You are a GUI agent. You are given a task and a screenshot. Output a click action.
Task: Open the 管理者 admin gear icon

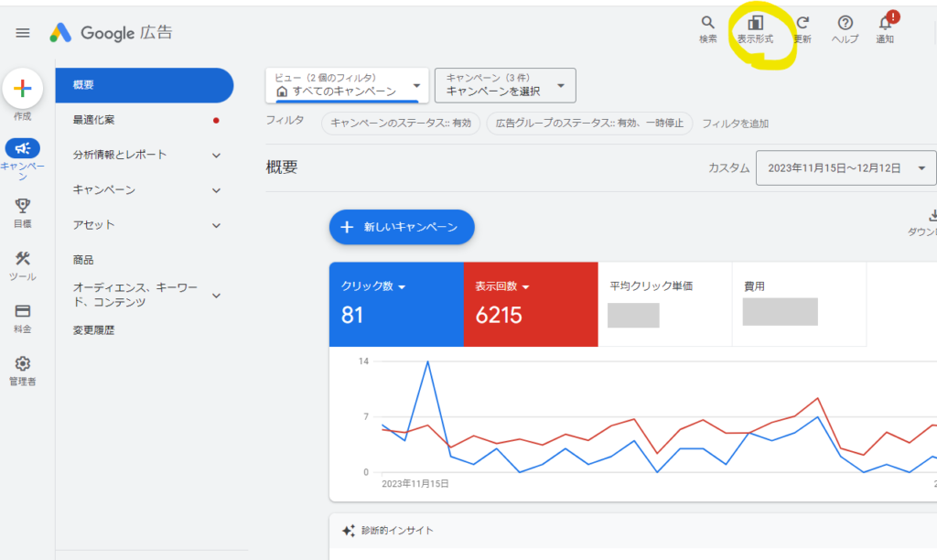point(23,364)
